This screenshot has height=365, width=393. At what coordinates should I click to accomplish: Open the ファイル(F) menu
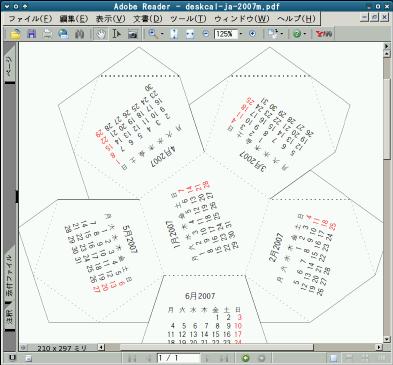(x=30, y=19)
